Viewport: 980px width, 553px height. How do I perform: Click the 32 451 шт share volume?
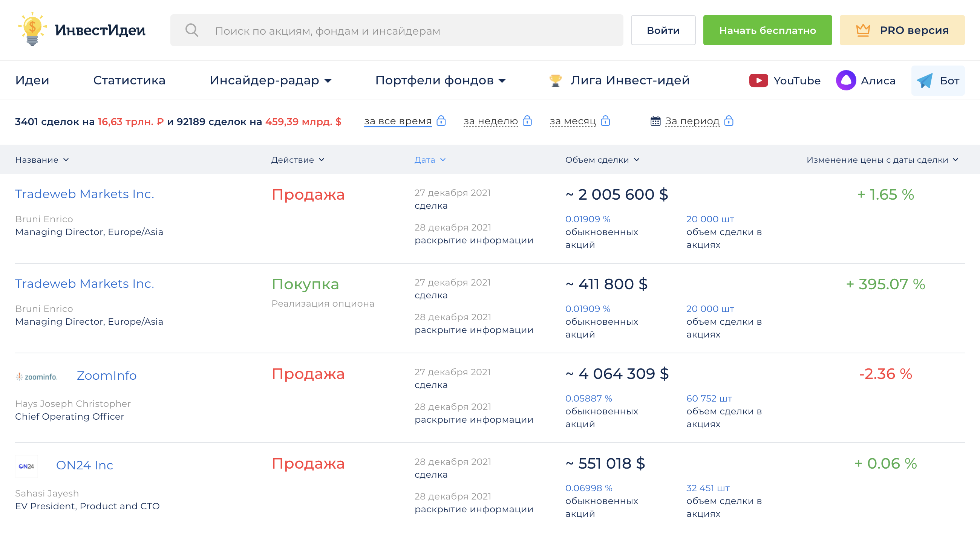(707, 488)
